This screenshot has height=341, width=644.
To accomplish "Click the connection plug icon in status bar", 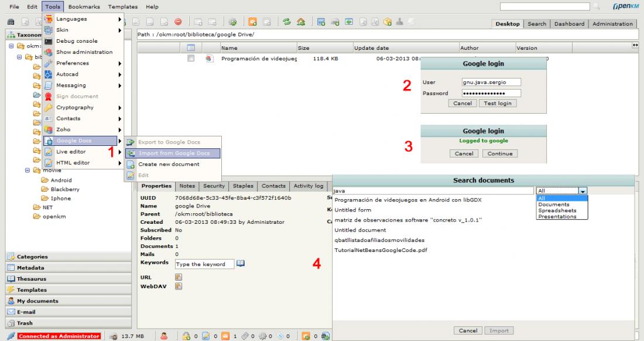I will click(x=11, y=336).
